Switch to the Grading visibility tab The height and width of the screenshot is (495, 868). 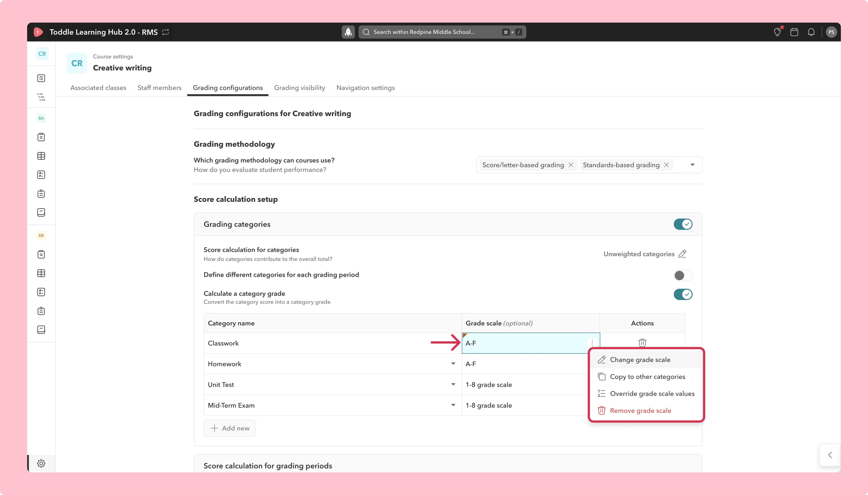click(300, 88)
